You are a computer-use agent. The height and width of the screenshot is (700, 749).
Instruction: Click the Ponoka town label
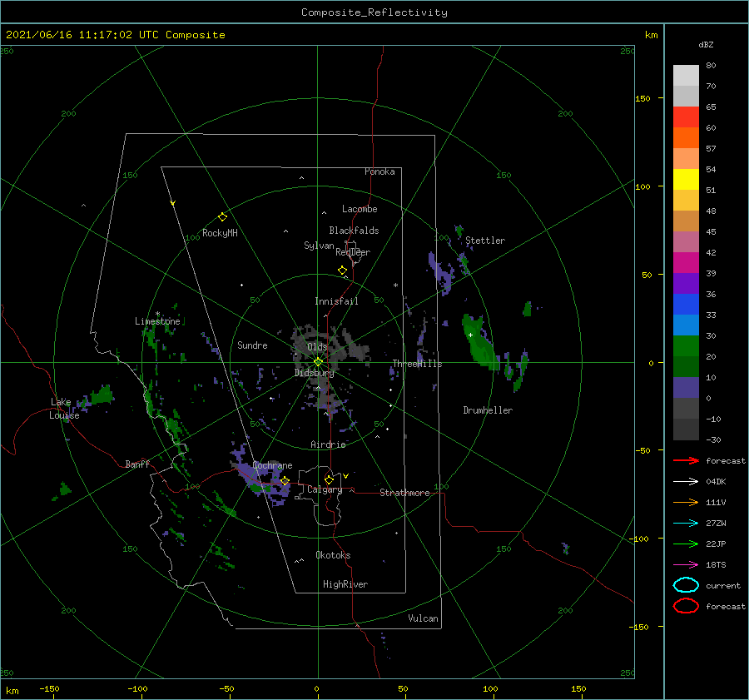(379, 171)
